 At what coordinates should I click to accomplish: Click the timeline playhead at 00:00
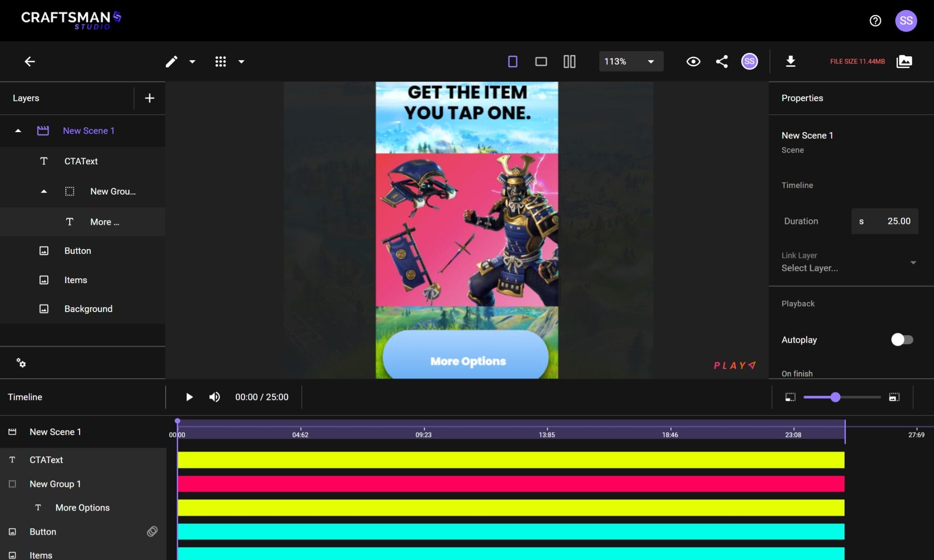click(x=178, y=421)
